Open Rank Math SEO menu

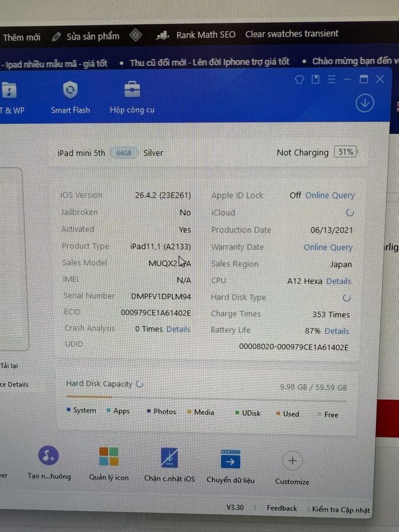206,35
